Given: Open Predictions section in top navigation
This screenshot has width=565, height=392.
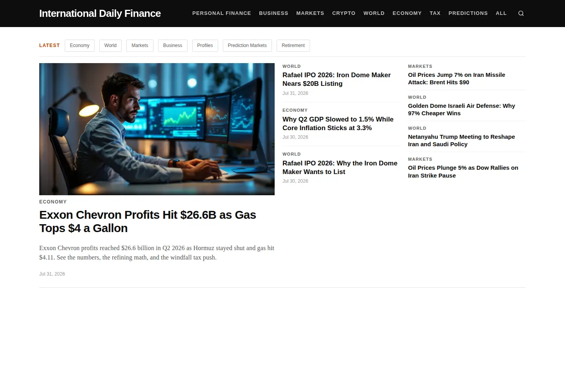Looking at the screenshot, I should pyautogui.click(x=468, y=13).
